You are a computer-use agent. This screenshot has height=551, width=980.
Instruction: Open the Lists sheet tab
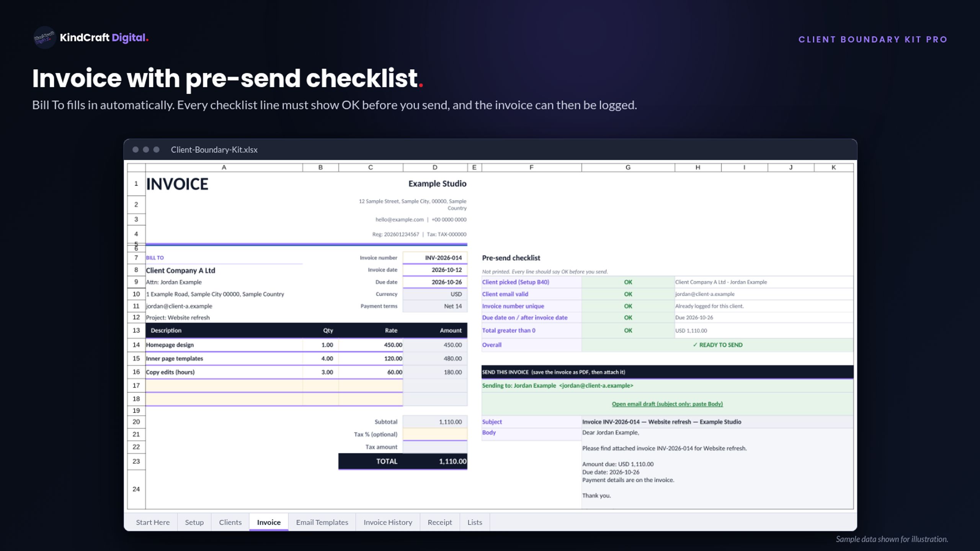click(475, 522)
